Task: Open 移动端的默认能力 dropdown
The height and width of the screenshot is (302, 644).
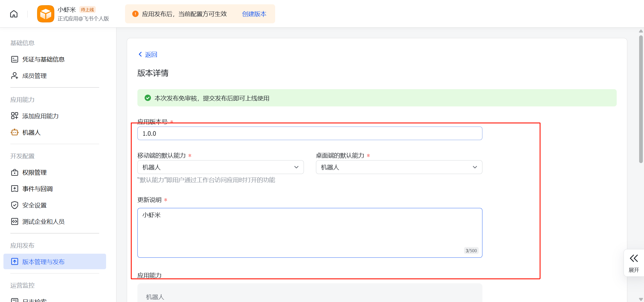Action: (x=220, y=167)
